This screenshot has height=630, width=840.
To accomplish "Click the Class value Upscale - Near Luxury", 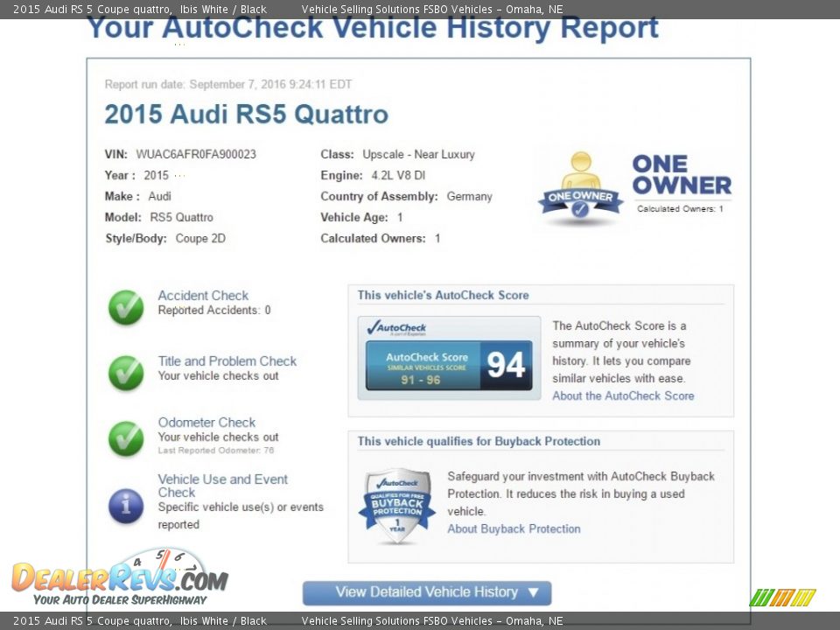I will point(418,154).
